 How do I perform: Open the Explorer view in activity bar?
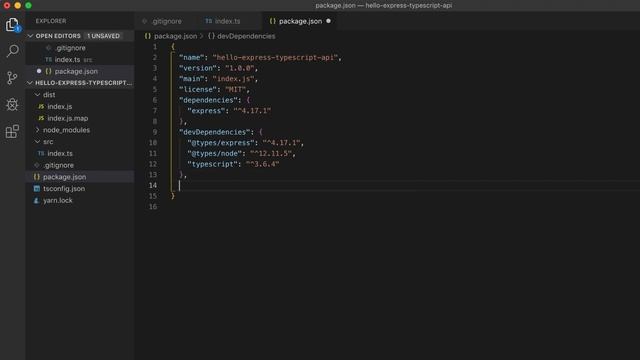[12, 25]
